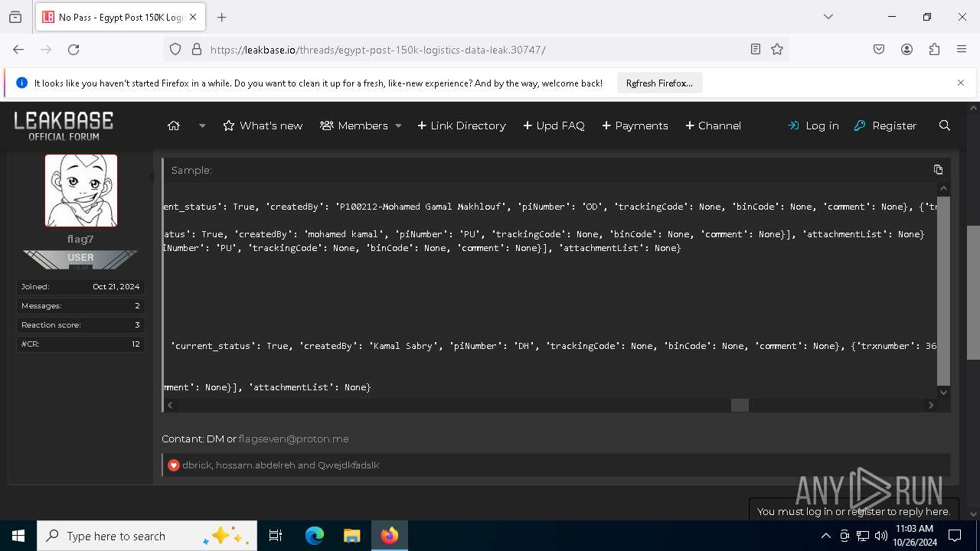980x551 pixels.
Task: View site security padlock info
Action: pos(197,49)
